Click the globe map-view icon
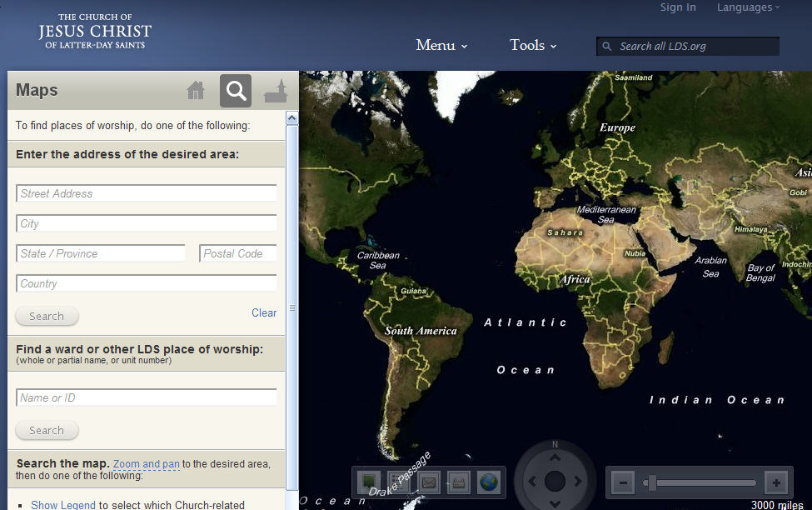Image resolution: width=812 pixels, height=510 pixels. pyautogui.click(x=488, y=482)
